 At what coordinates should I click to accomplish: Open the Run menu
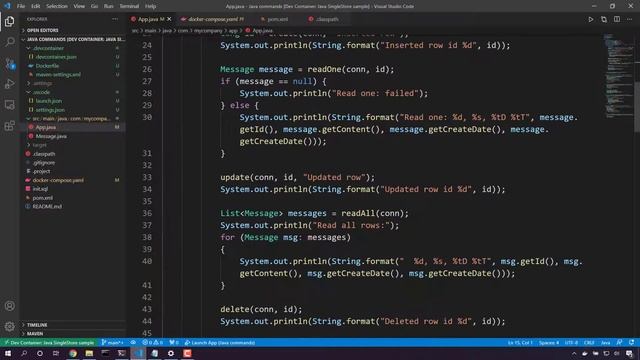pyautogui.click(x=109, y=6)
